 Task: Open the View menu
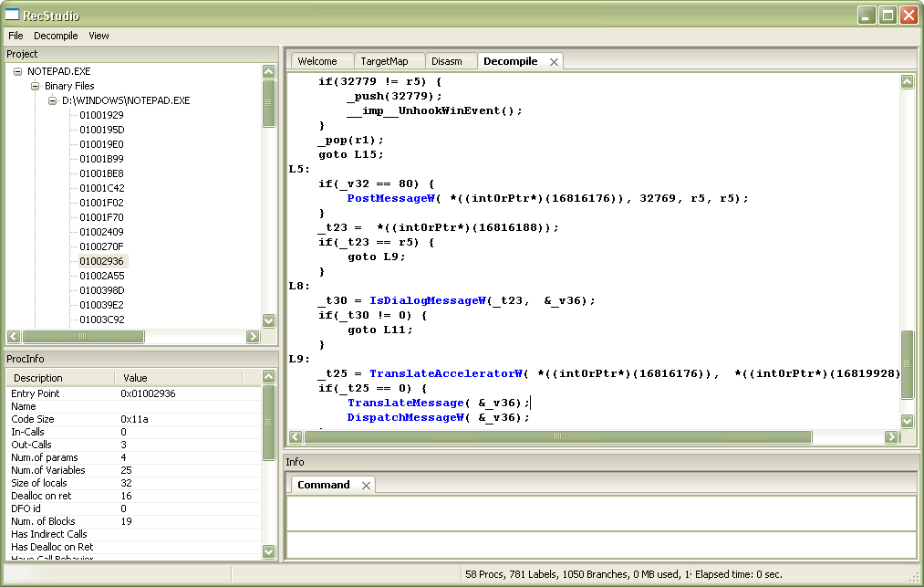pyautogui.click(x=99, y=36)
